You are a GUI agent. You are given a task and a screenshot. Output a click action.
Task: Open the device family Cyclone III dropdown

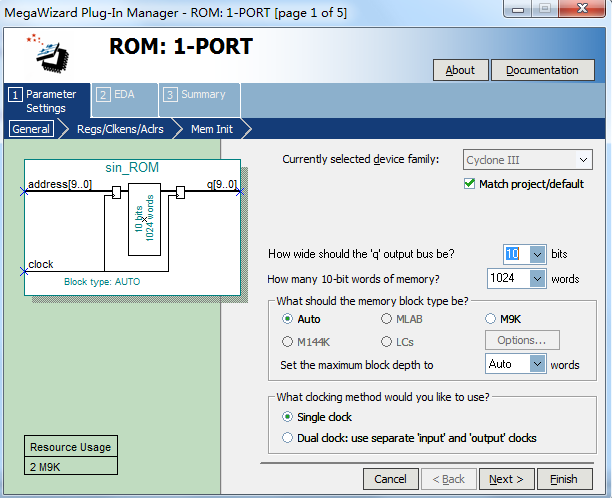528,160
